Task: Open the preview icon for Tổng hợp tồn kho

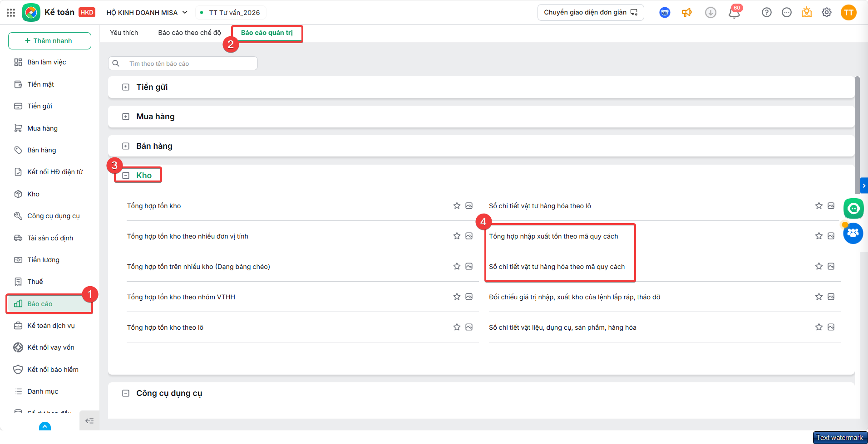Action: point(469,206)
